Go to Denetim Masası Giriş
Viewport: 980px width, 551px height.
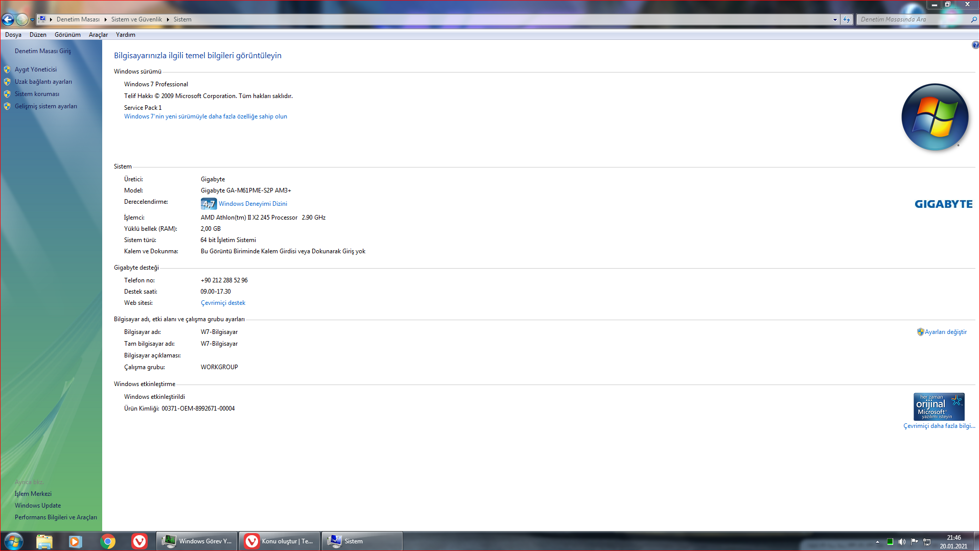pos(43,51)
